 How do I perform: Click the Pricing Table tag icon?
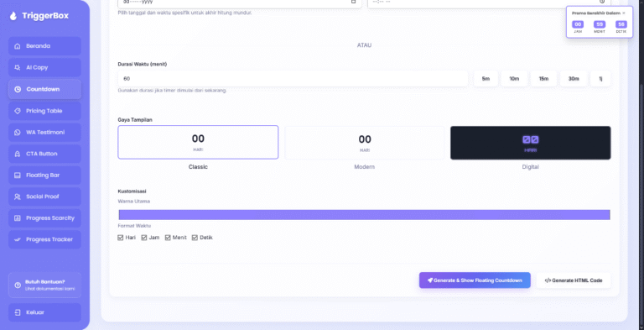(x=18, y=111)
